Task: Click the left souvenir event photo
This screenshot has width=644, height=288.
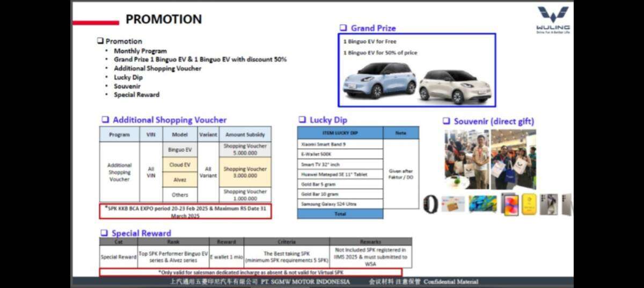Action: pyautogui.click(x=466, y=159)
